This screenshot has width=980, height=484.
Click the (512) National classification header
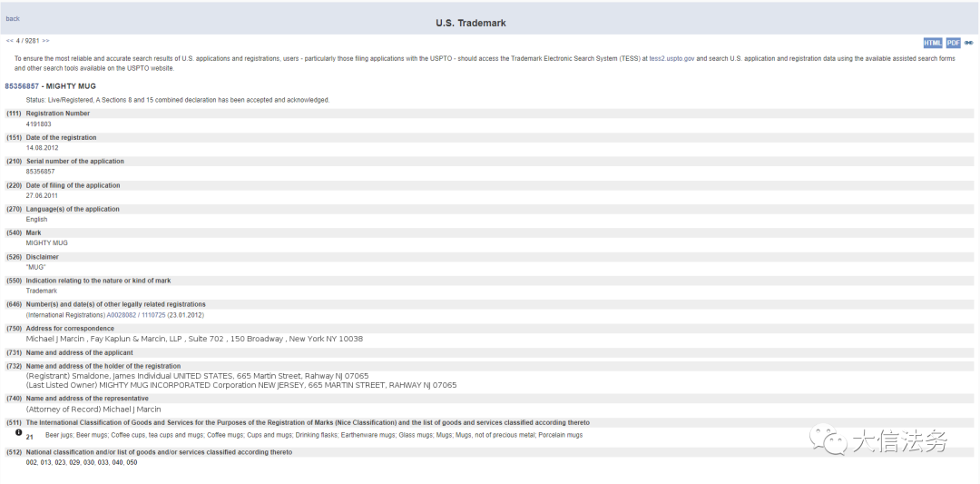point(489,452)
